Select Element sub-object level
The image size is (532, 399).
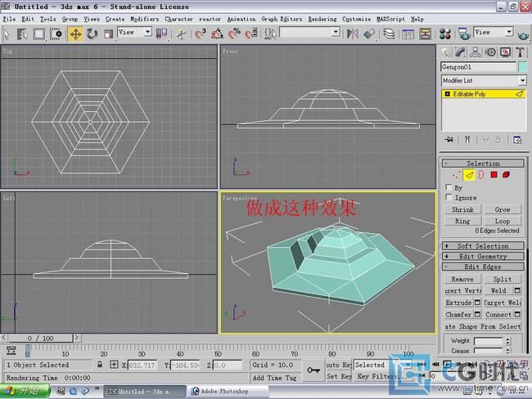(506, 175)
